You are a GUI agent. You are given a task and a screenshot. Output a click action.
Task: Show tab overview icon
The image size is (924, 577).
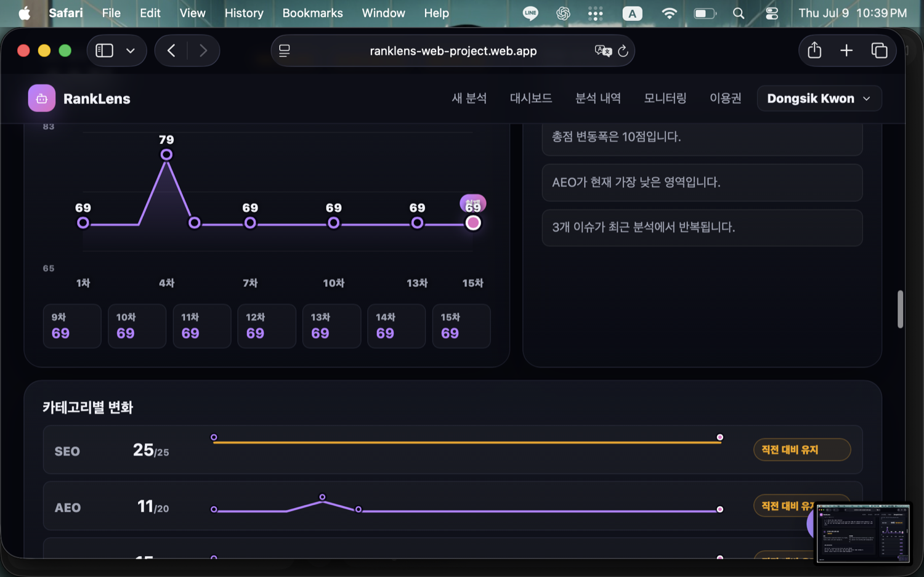(879, 50)
